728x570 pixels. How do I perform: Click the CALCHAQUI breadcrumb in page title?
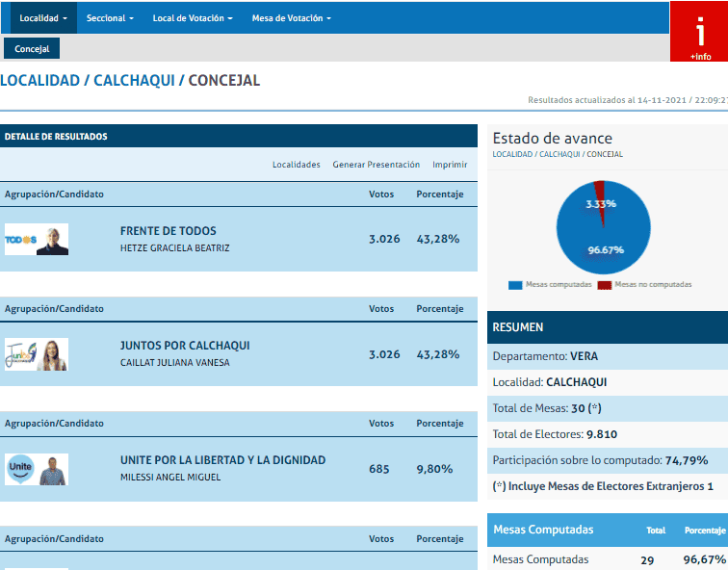tap(134, 81)
